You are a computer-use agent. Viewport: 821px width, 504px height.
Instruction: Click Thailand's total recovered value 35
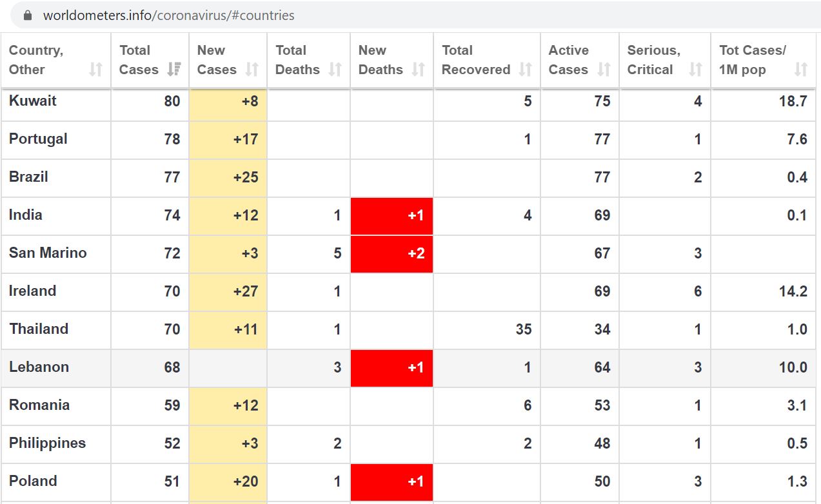[x=524, y=330]
